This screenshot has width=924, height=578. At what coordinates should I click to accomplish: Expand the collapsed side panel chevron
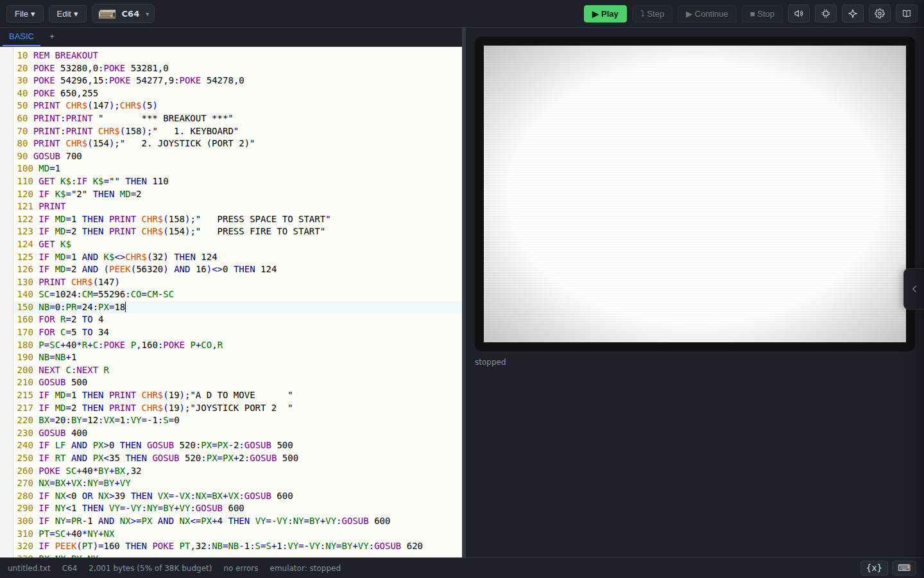click(914, 289)
